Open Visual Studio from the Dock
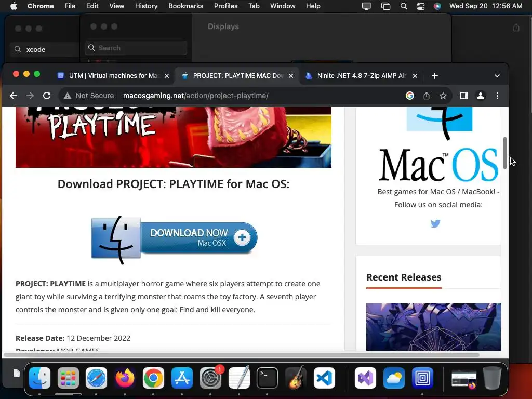This screenshot has height=399, width=532. 365,378
